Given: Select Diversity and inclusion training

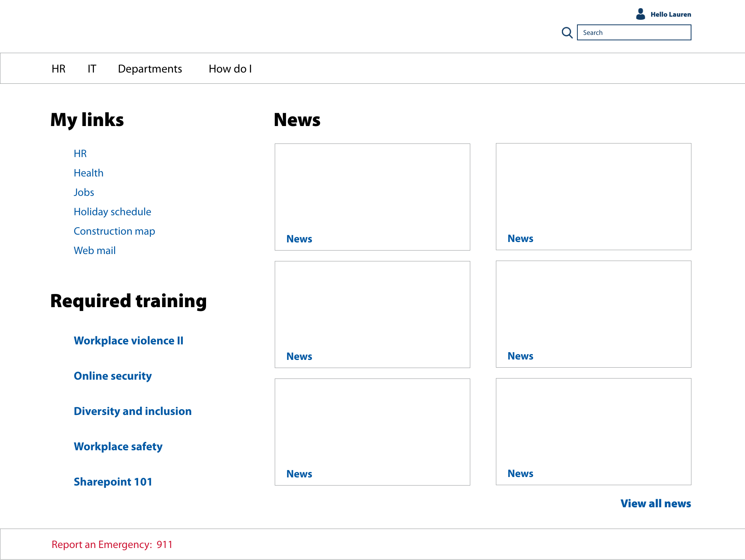Looking at the screenshot, I should coord(133,411).
